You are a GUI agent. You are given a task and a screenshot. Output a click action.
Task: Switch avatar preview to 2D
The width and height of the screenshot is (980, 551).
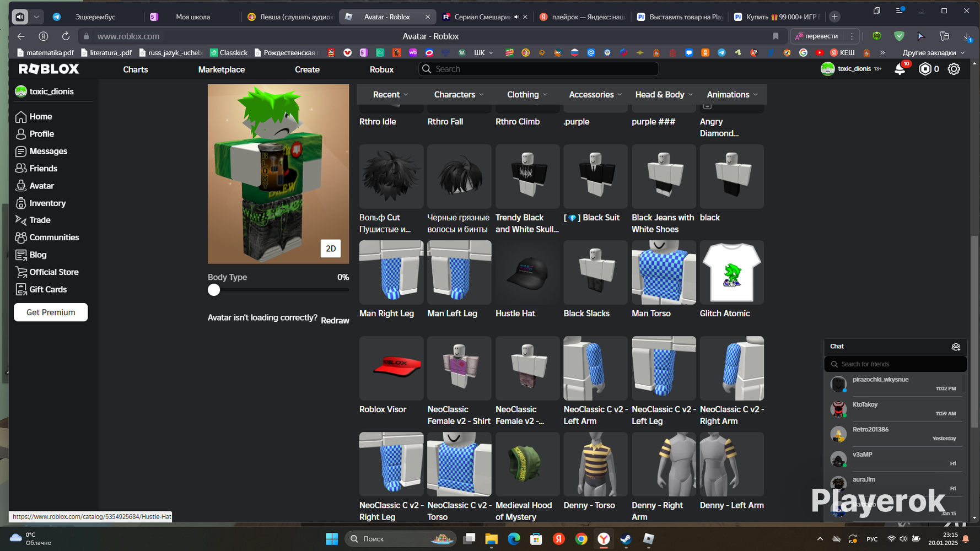click(331, 249)
